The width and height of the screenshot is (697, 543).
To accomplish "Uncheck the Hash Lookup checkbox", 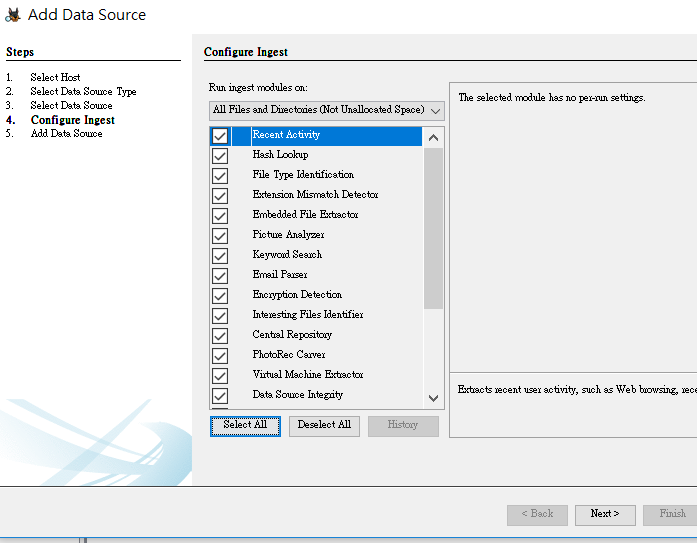I will 220,156.
